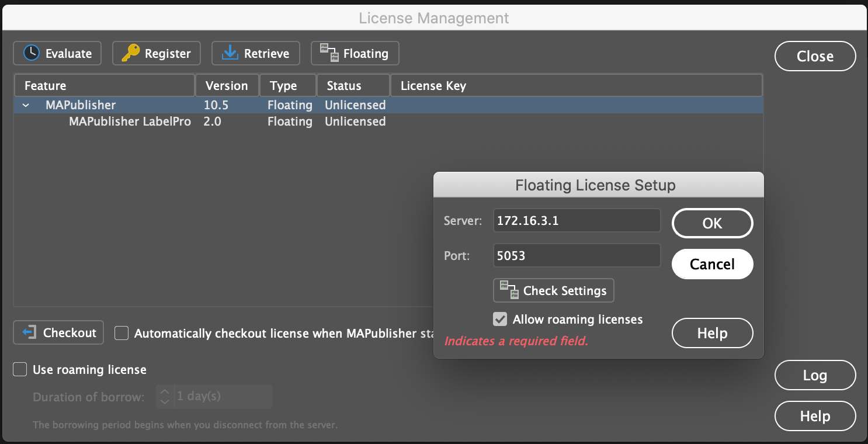
Task: Click the Register key icon
Action: pos(130,53)
